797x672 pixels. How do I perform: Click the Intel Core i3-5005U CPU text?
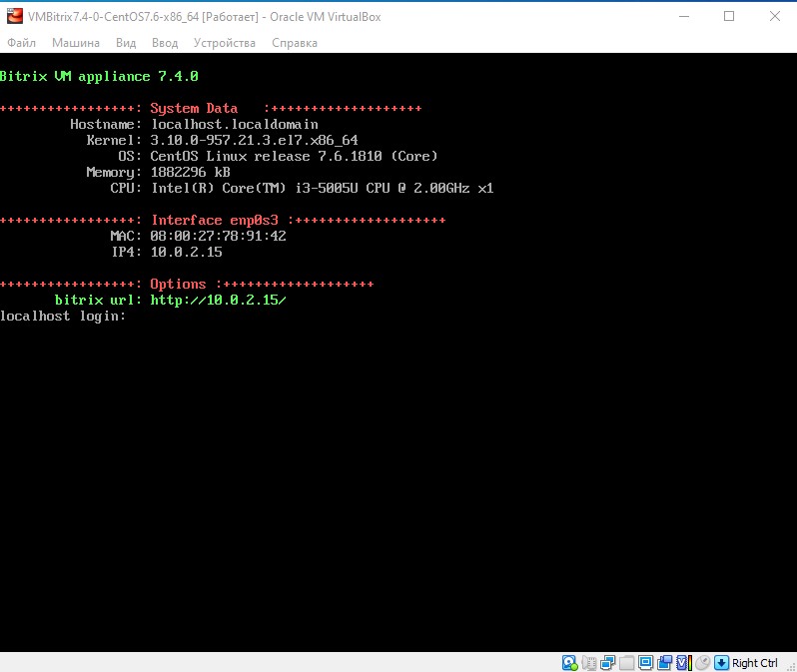pyautogui.click(x=323, y=188)
